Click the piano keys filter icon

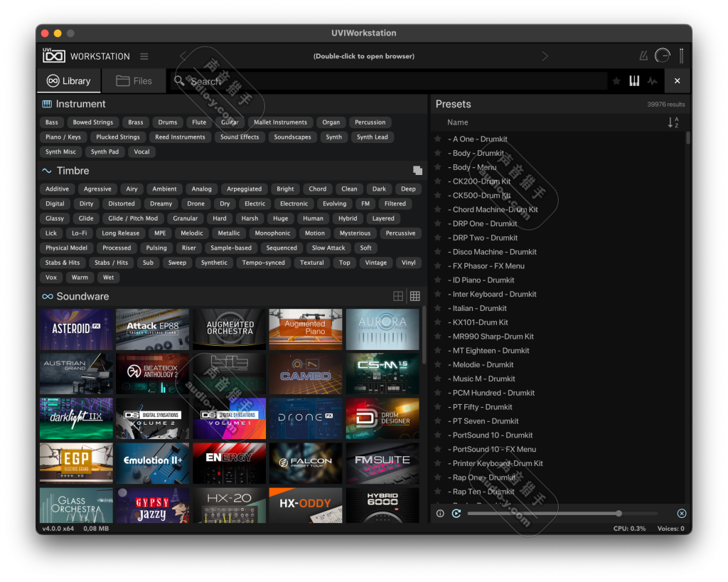click(x=634, y=81)
